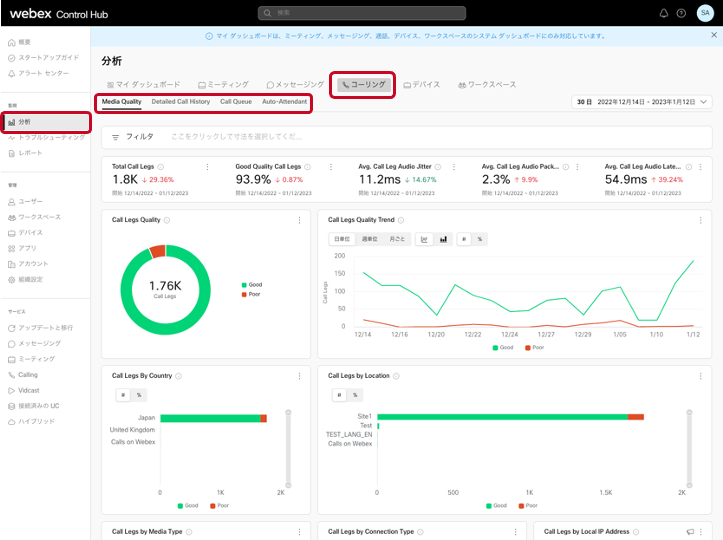Open the notifications bell icon
The image size is (723, 540).
tap(664, 13)
